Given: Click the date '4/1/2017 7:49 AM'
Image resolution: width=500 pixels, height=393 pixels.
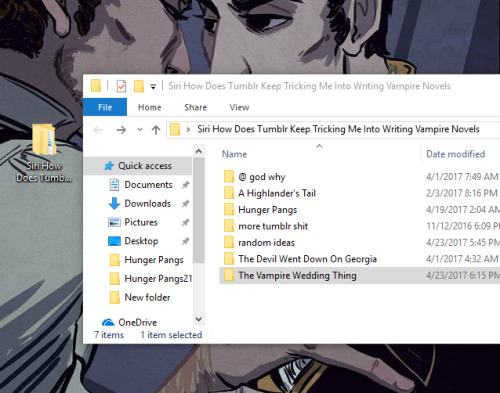Looking at the screenshot, I should coord(462,177).
